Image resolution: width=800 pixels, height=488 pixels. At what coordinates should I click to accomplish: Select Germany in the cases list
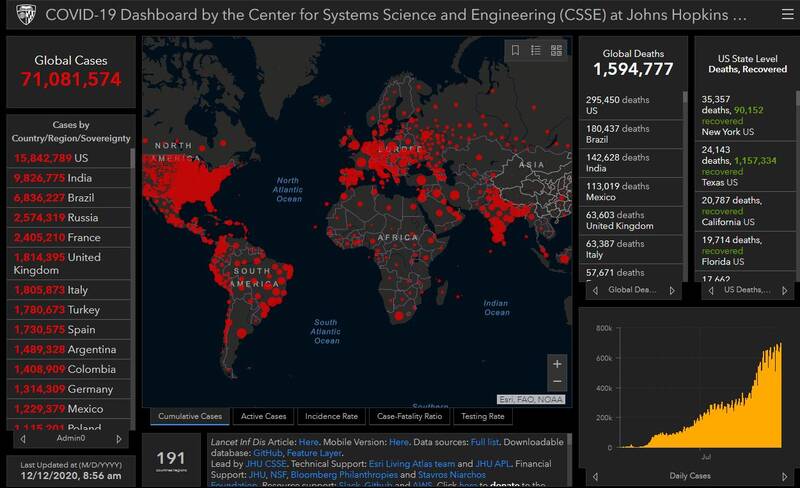[x=69, y=389]
